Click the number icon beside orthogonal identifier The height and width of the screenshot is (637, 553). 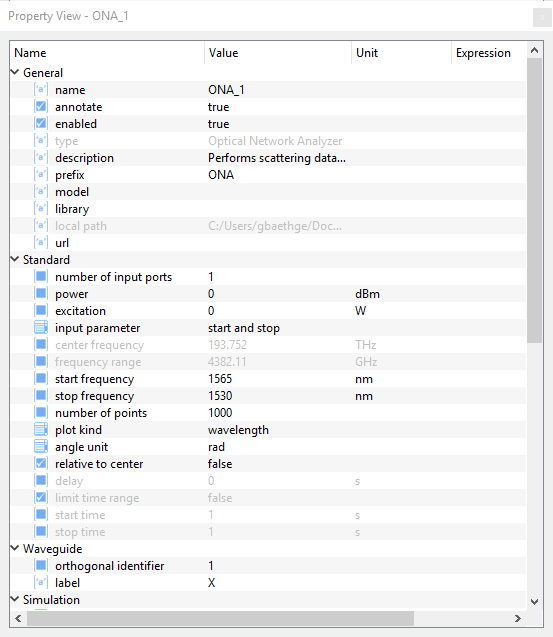[x=41, y=565]
